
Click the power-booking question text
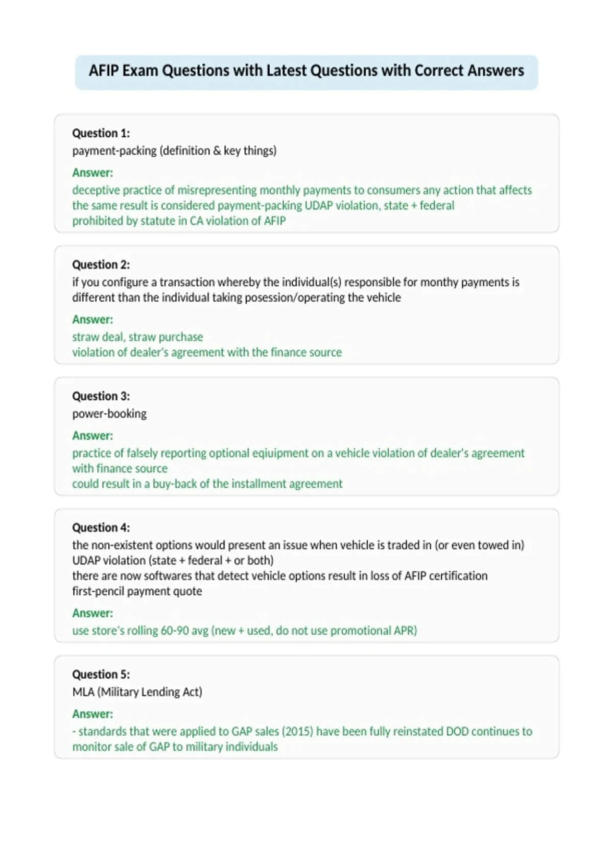pyautogui.click(x=109, y=414)
